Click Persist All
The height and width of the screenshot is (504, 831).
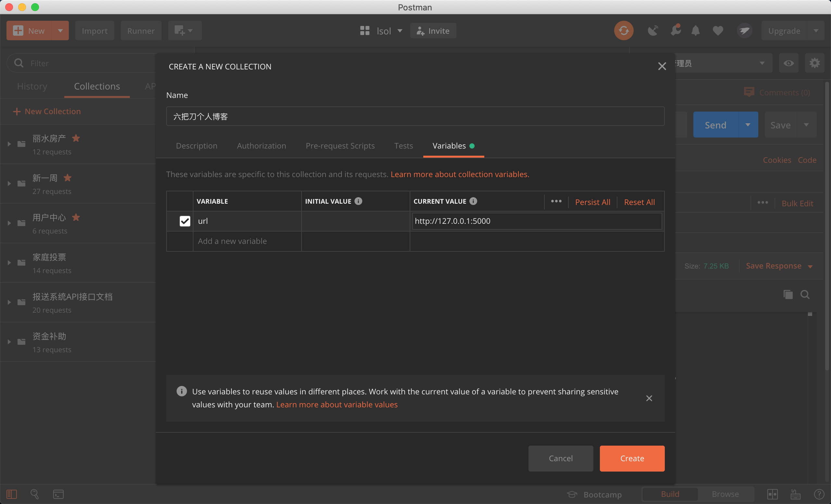pos(592,202)
